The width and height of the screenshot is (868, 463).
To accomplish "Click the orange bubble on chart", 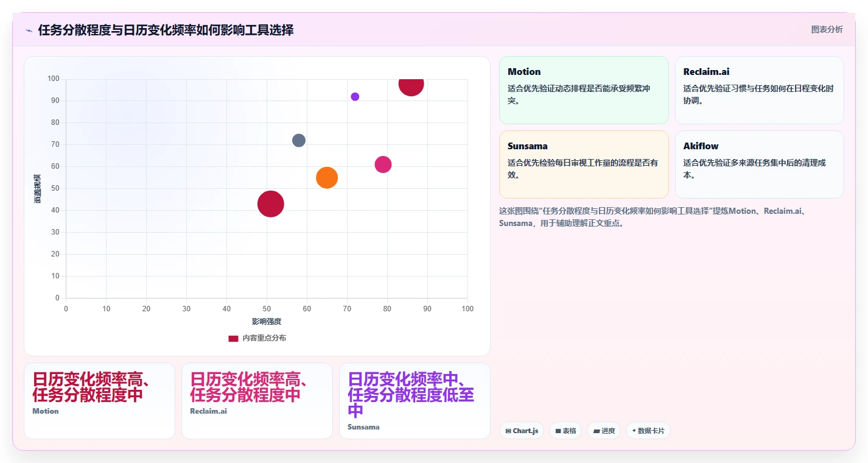I will (x=327, y=177).
